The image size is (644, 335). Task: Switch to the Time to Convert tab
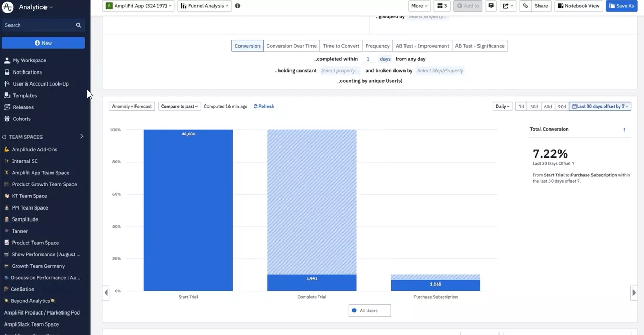341,46
